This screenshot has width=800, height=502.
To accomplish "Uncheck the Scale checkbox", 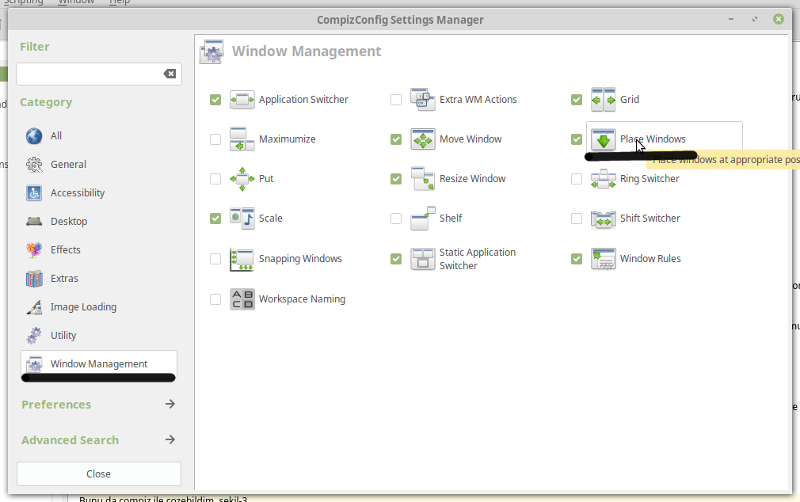I will tap(215, 218).
